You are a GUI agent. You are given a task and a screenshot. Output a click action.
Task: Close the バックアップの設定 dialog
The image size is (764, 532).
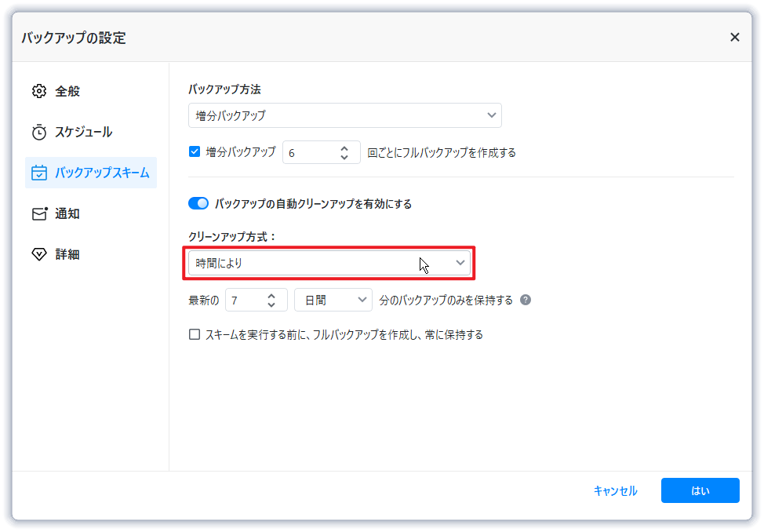tap(735, 37)
